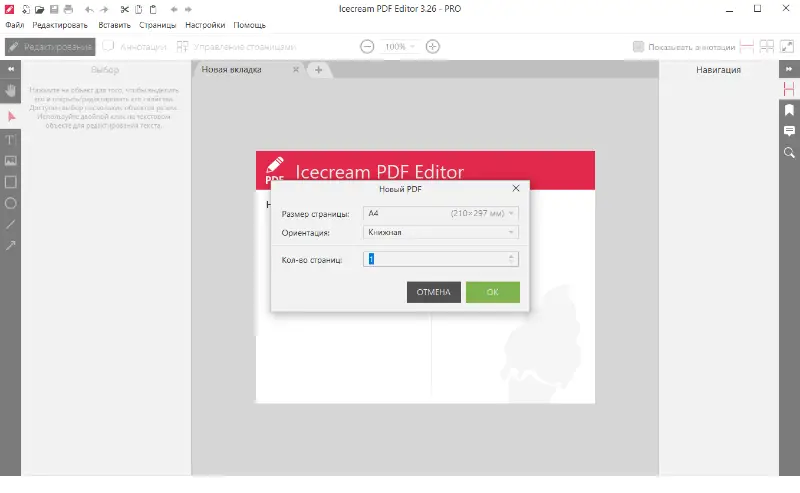Click the paste clipboard icon
Image resolution: width=800 pixels, height=493 pixels.
[x=153, y=9]
